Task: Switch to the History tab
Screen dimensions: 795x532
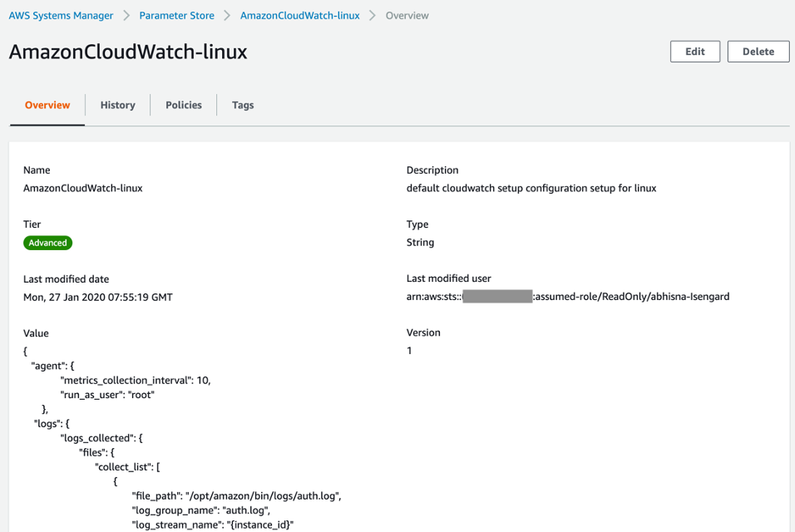Action: coord(117,105)
